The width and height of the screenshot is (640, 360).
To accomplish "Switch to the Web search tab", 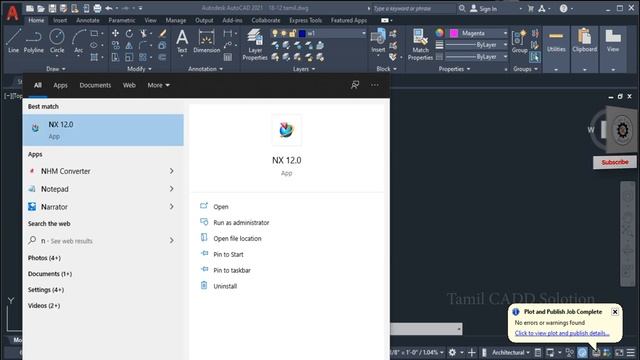I will 129,85.
